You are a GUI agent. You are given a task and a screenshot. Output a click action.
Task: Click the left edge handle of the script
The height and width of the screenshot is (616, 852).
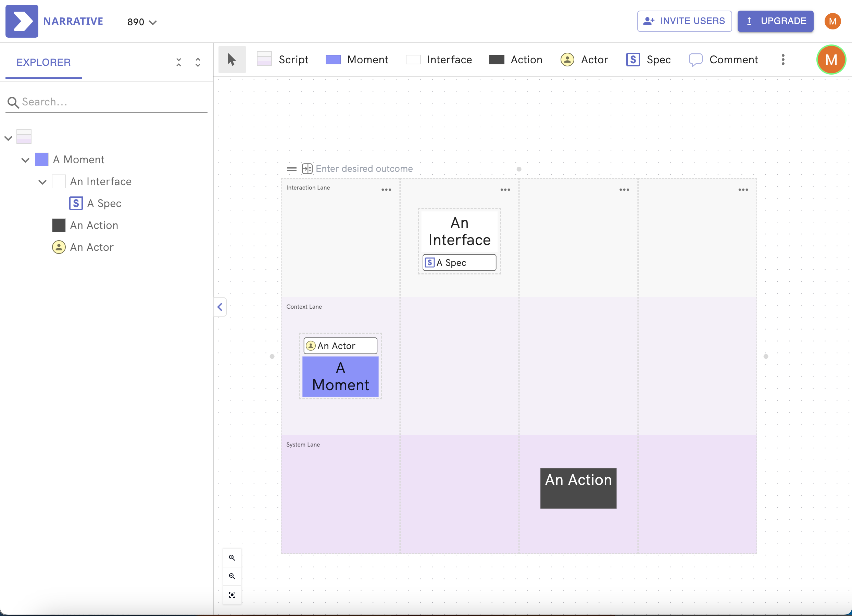[x=272, y=357]
